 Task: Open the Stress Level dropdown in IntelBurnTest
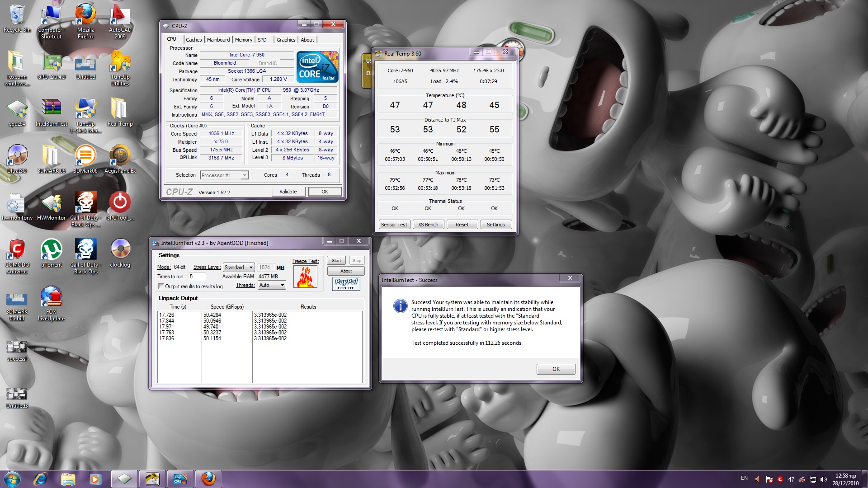[239, 267]
